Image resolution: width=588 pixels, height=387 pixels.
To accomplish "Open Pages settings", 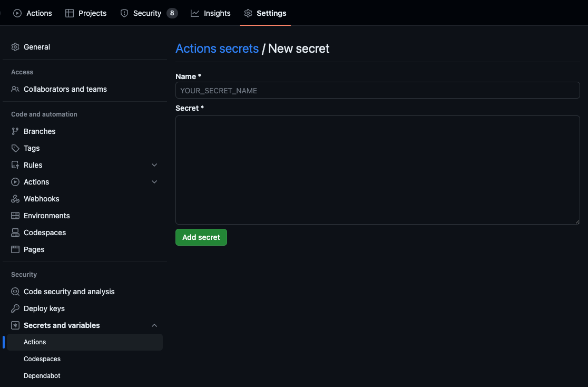I will tap(85, 249).
